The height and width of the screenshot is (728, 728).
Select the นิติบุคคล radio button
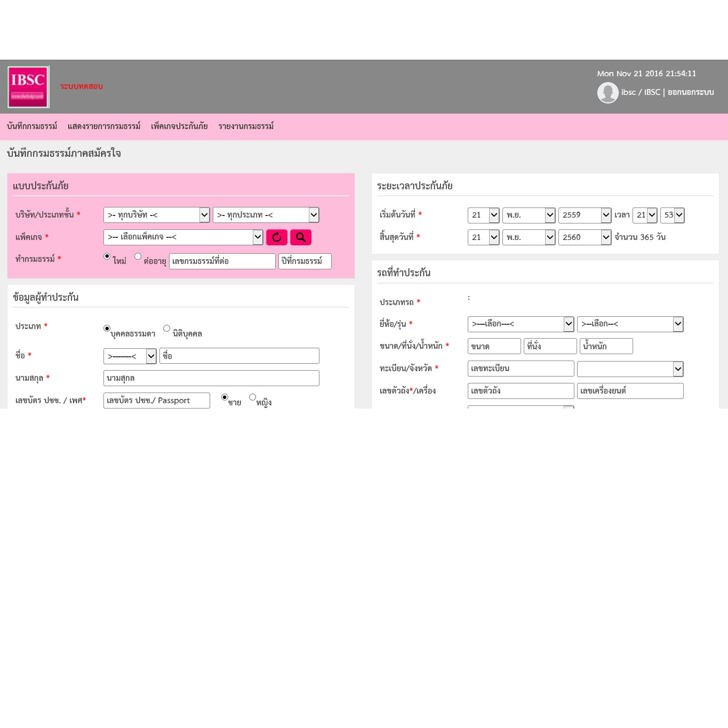[166, 328]
